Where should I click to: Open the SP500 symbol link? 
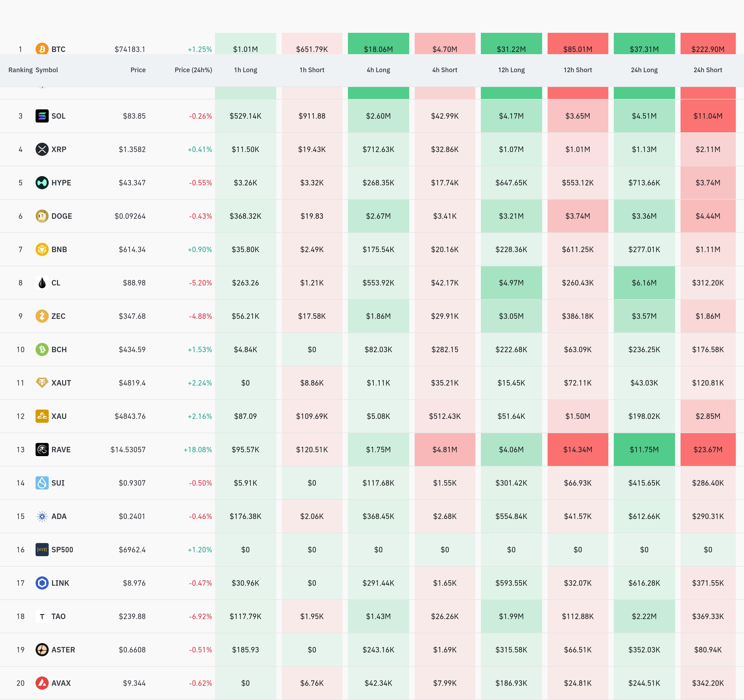click(62, 550)
